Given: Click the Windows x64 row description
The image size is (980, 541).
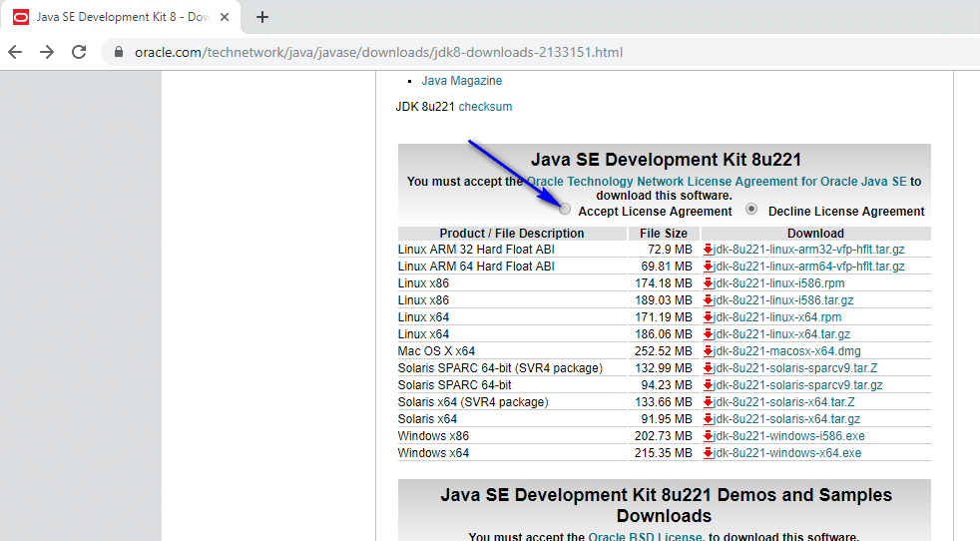Looking at the screenshot, I should click(x=433, y=453).
